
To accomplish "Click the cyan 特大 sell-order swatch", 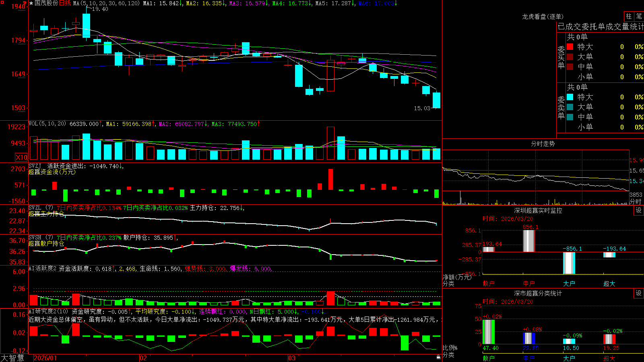I will tap(570, 97).
